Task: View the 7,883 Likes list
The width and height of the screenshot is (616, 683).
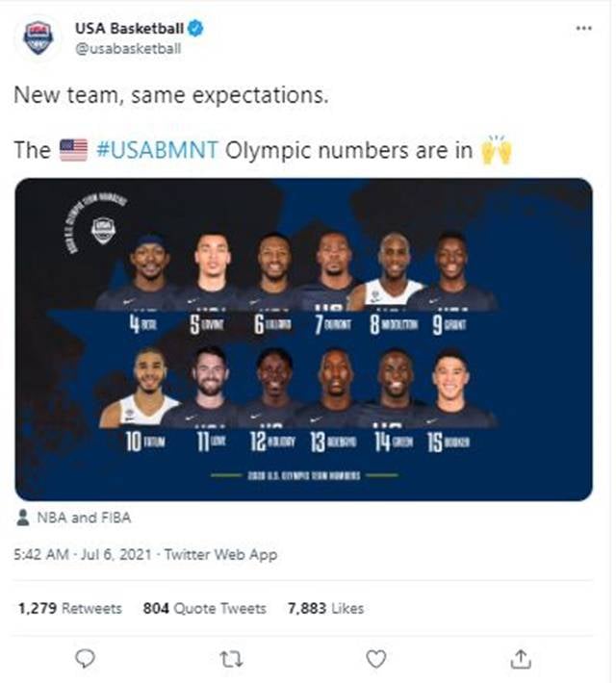Action: coord(325,608)
